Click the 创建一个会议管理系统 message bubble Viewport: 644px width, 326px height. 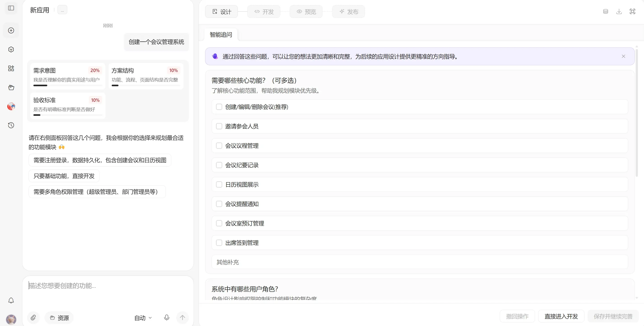click(x=157, y=42)
